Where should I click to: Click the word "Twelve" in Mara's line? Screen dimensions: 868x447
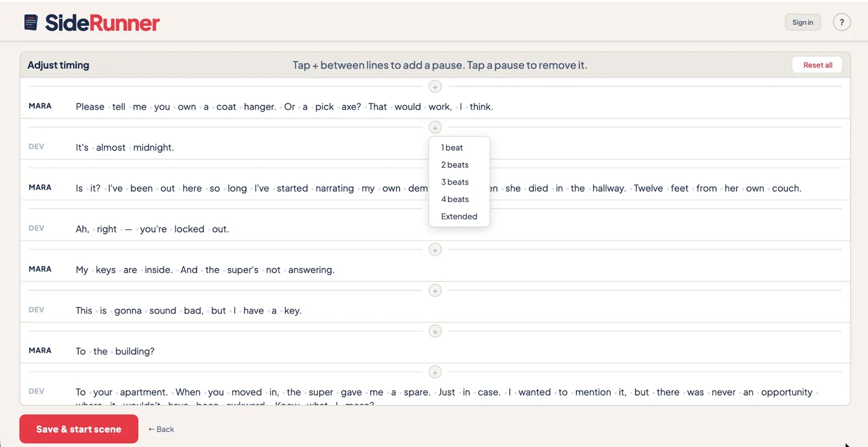[649, 188]
